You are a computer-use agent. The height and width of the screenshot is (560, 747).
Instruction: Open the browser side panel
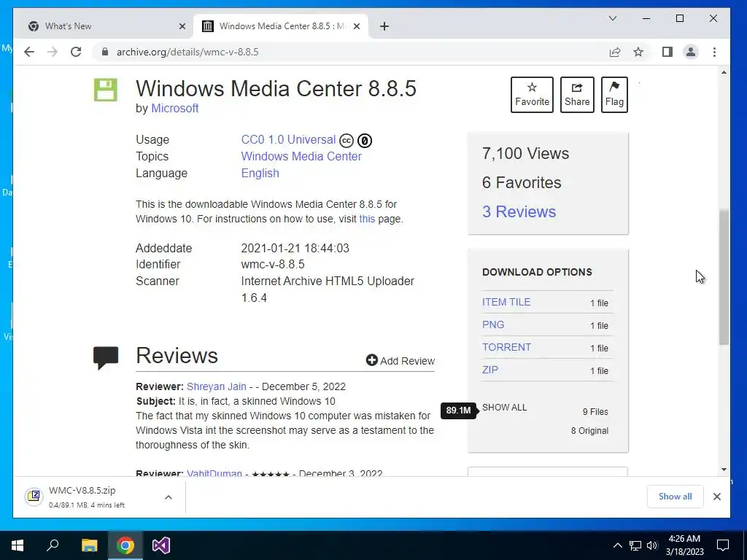coord(667,52)
